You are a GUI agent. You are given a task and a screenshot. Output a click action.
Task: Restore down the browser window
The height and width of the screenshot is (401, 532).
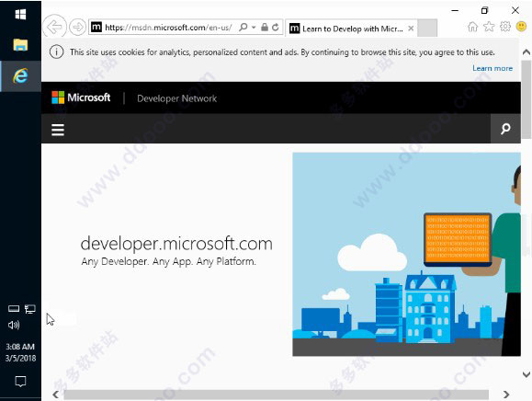tap(484, 10)
